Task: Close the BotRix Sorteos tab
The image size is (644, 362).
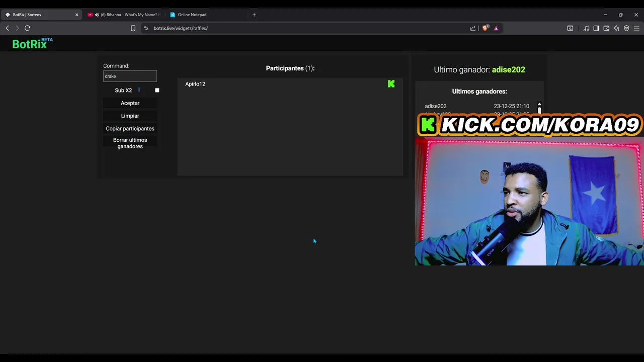Action: (76, 15)
